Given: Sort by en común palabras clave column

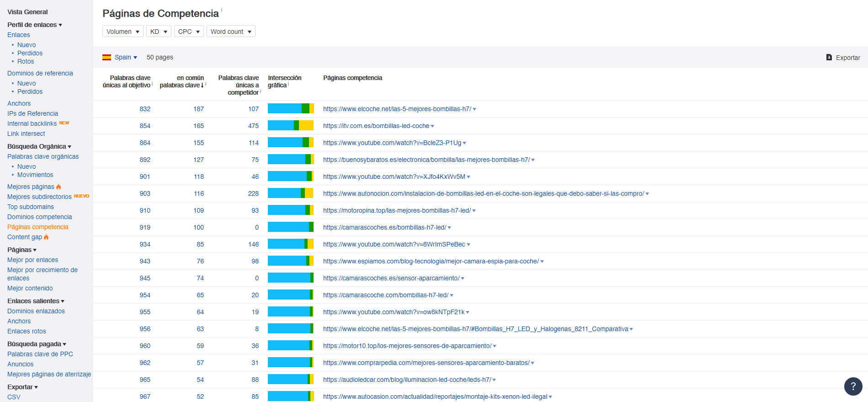Looking at the screenshot, I should pos(182,81).
